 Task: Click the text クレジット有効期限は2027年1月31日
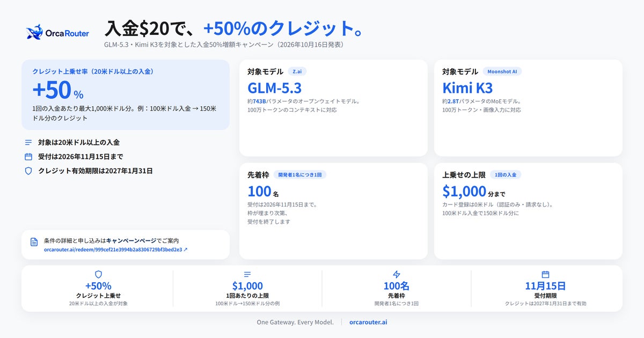click(x=96, y=171)
